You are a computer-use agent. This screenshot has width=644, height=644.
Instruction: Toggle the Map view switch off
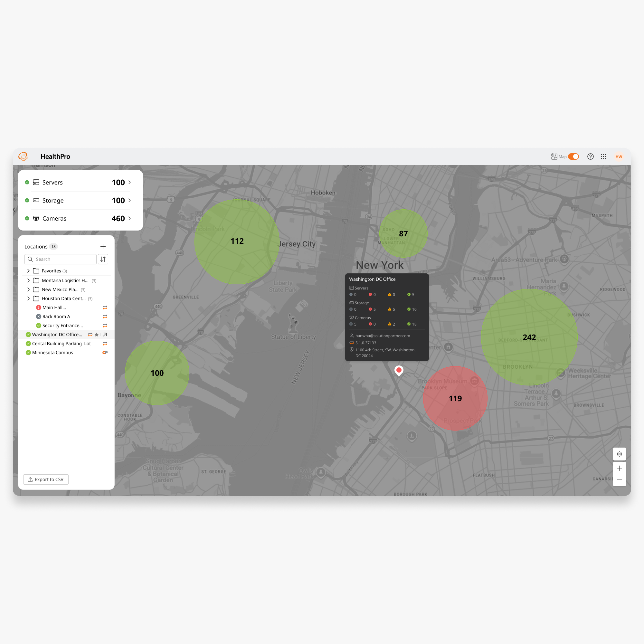pyautogui.click(x=573, y=157)
